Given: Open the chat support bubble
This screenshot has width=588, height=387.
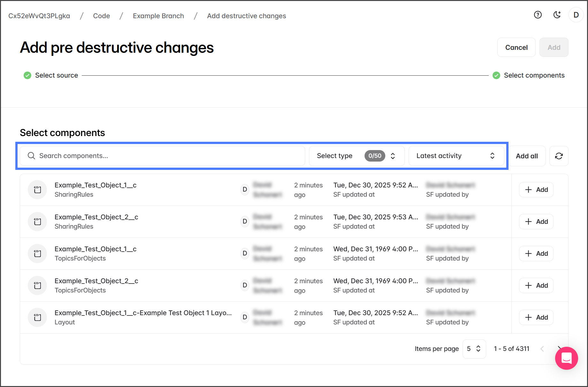Looking at the screenshot, I should coord(566,358).
